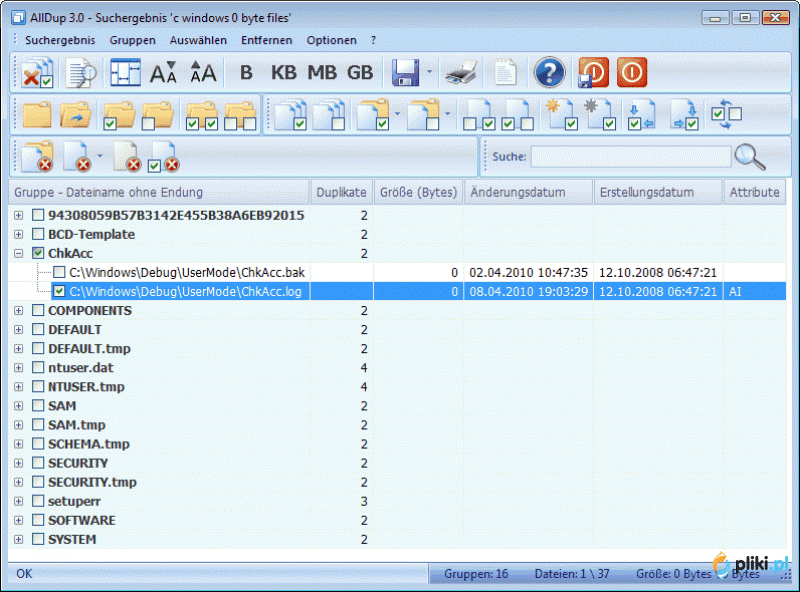Click the closed yellow folder icon
This screenshot has width=800, height=592.
tap(37, 115)
